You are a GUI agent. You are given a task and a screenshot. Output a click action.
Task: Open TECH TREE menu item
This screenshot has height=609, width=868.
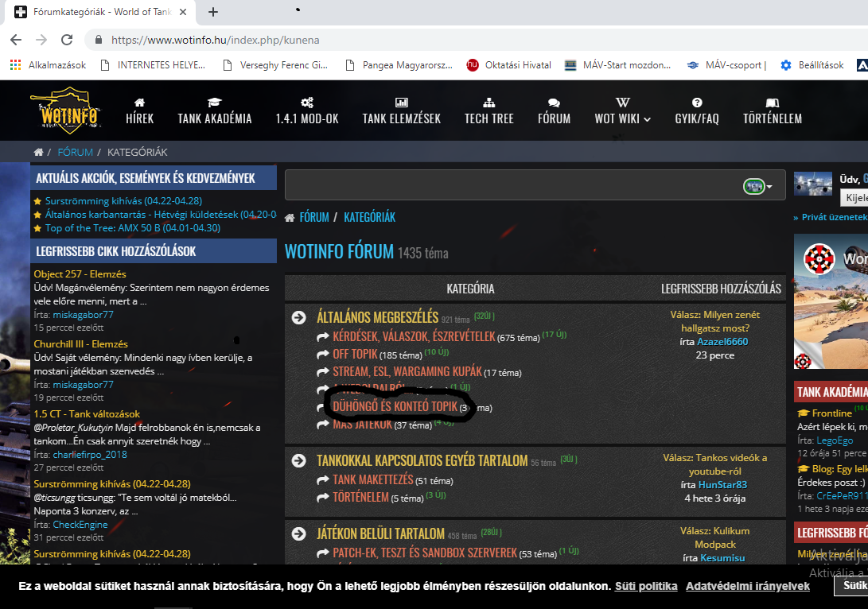click(489, 111)
